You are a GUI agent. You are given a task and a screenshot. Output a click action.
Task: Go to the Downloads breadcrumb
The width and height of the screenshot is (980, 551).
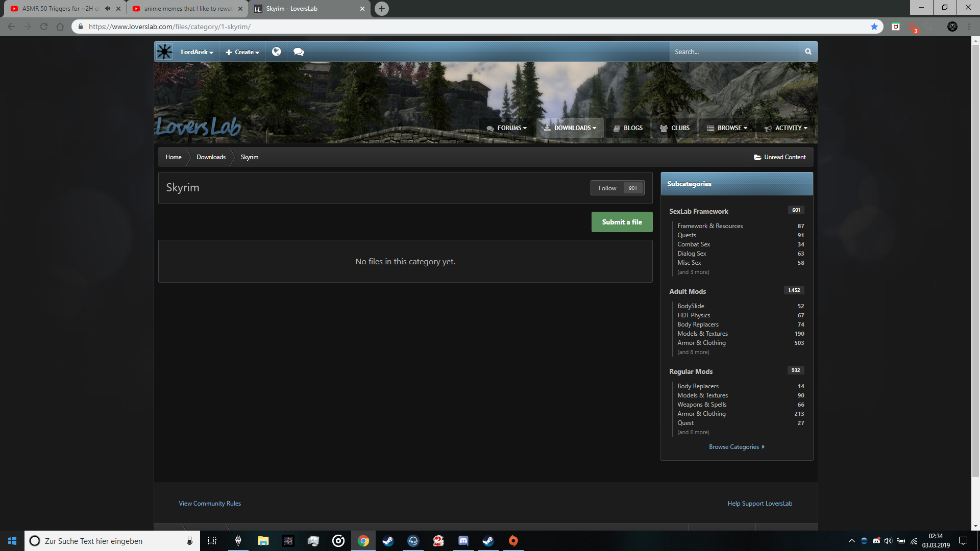tap(211, 157)
